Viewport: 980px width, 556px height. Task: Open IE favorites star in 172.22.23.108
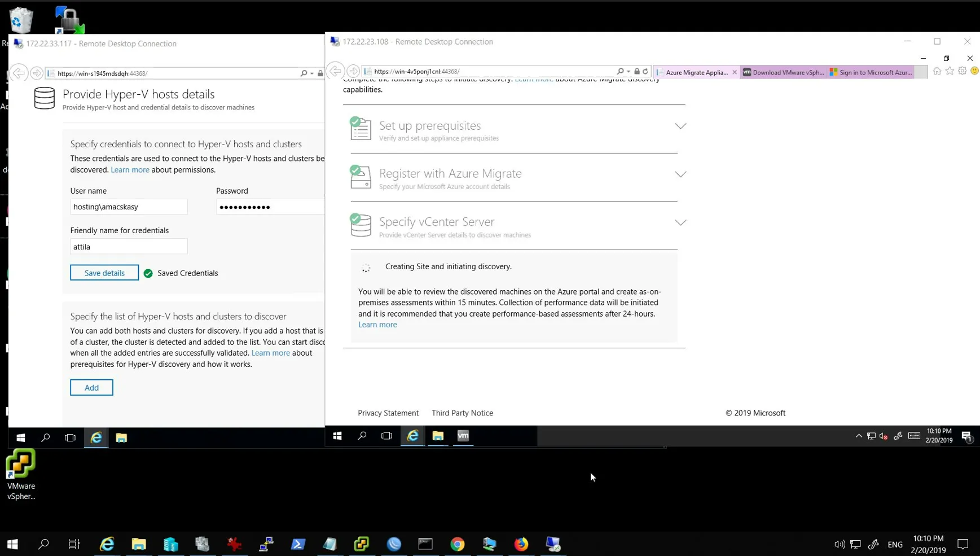pyautogui.click(x=950, y=71)
